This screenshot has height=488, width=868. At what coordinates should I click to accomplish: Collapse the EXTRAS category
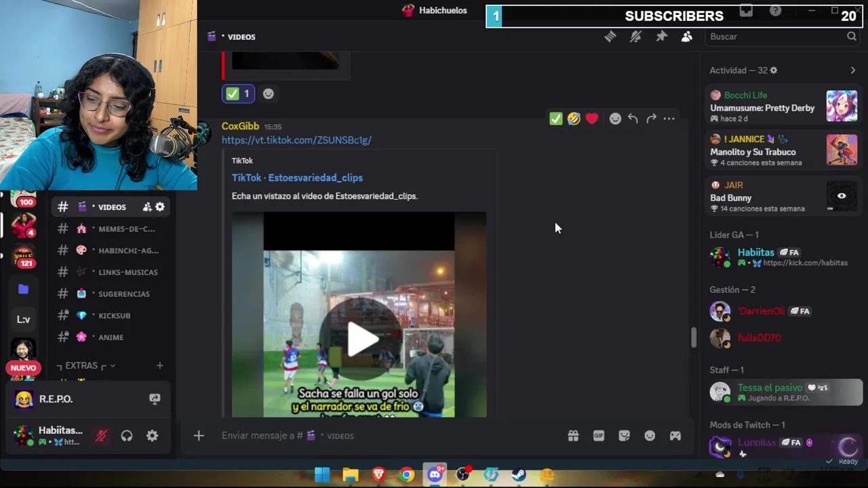pyautogui.click(x=86, y=365)
